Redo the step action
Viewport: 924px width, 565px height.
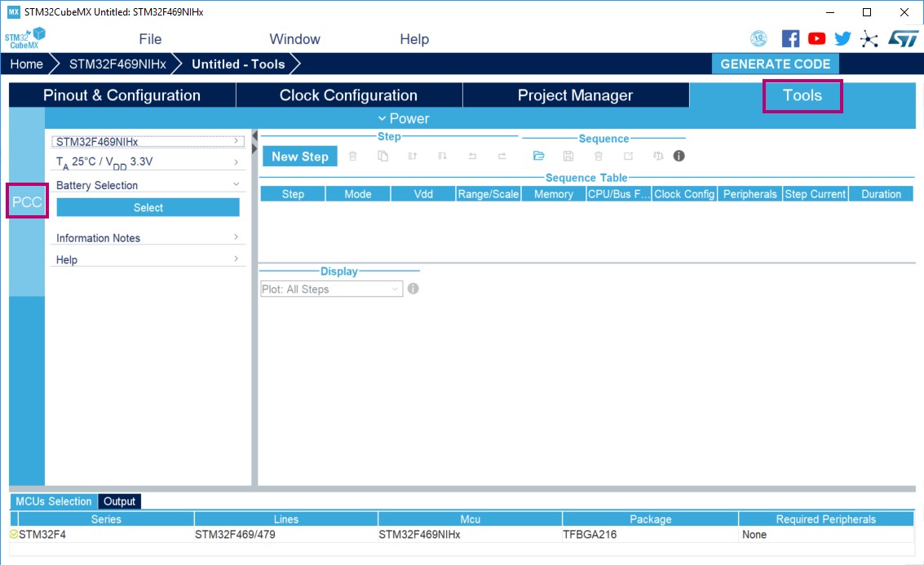coord(502,156)
